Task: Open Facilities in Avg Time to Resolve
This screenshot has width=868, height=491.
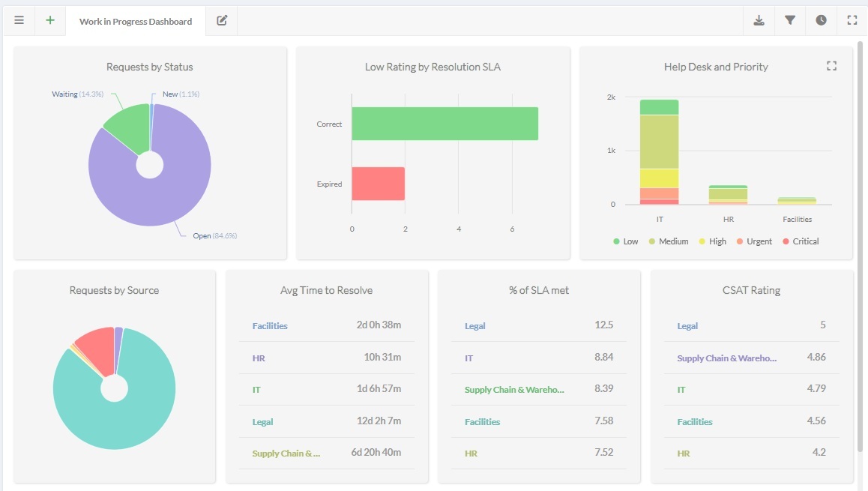Action: (270, 326)
